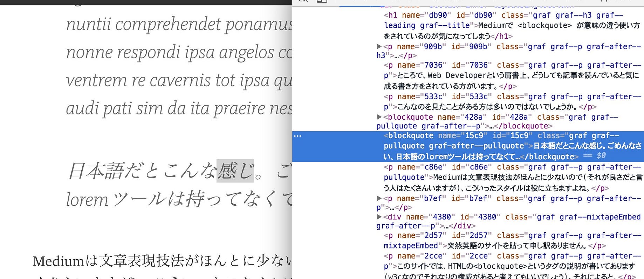644x279 pixels.
Task: Expand the p element with id 909b
Action: 379,46
